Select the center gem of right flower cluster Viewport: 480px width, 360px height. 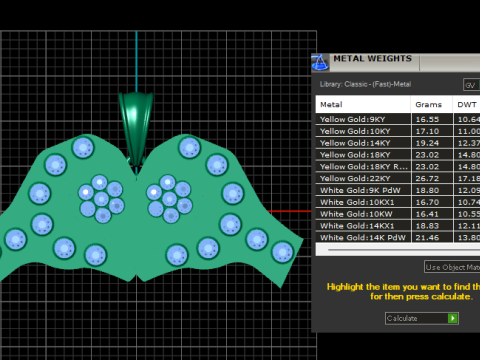(169, 199)
